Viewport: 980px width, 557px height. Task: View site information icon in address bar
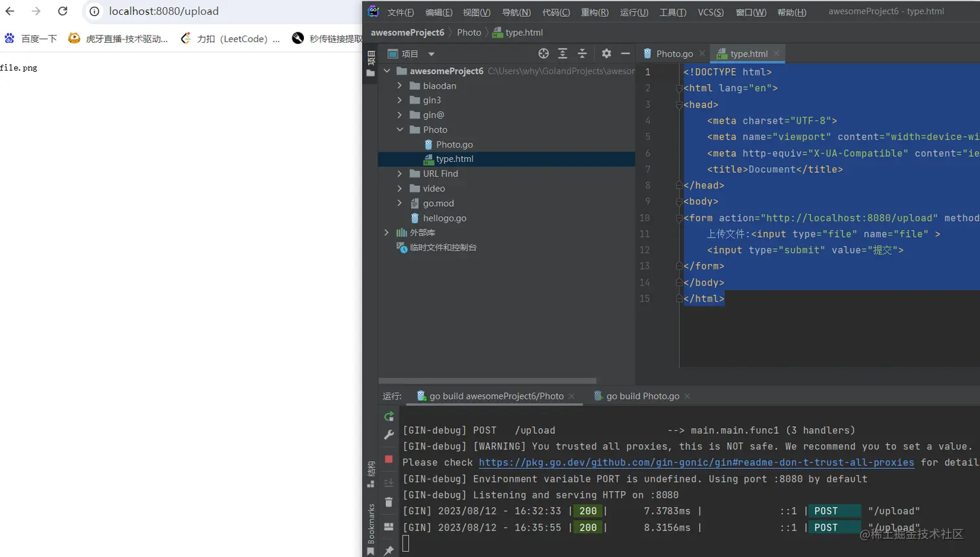point(95,11)
